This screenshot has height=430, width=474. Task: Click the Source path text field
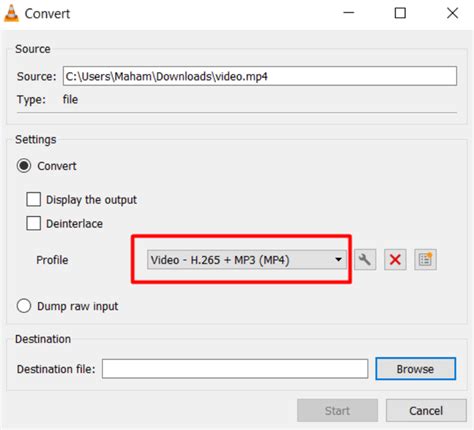260,76
